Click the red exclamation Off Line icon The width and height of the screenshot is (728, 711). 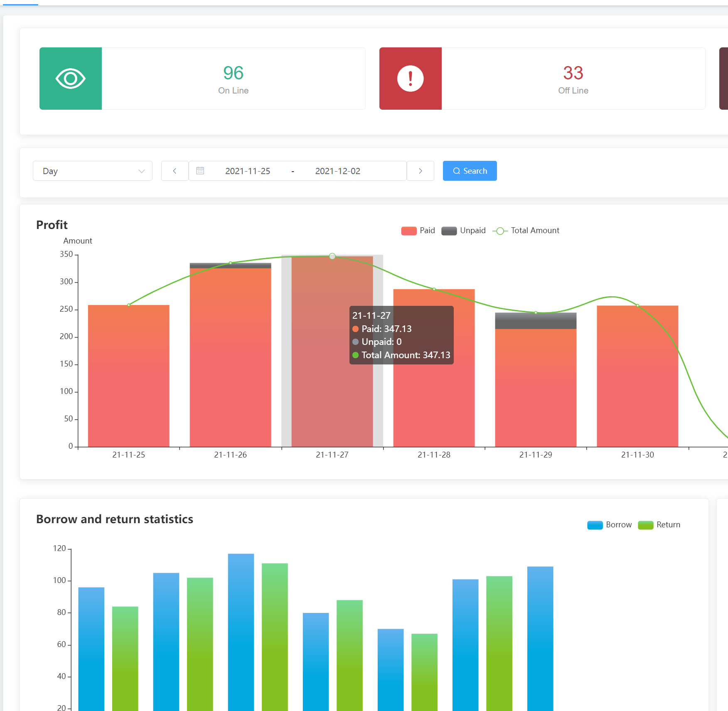(x=411, y=79)
